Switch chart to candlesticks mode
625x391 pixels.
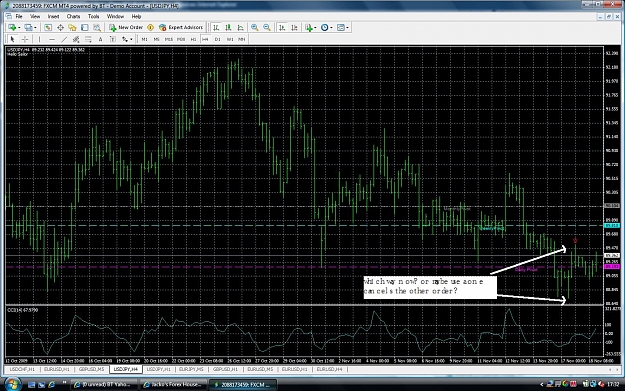click(228, 28)
